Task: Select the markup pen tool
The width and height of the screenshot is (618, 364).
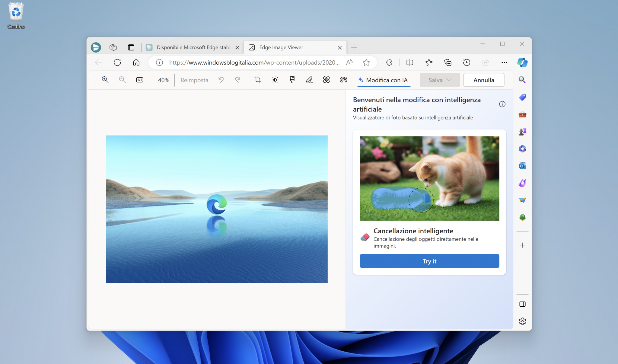Action: [x=309, y=80]
